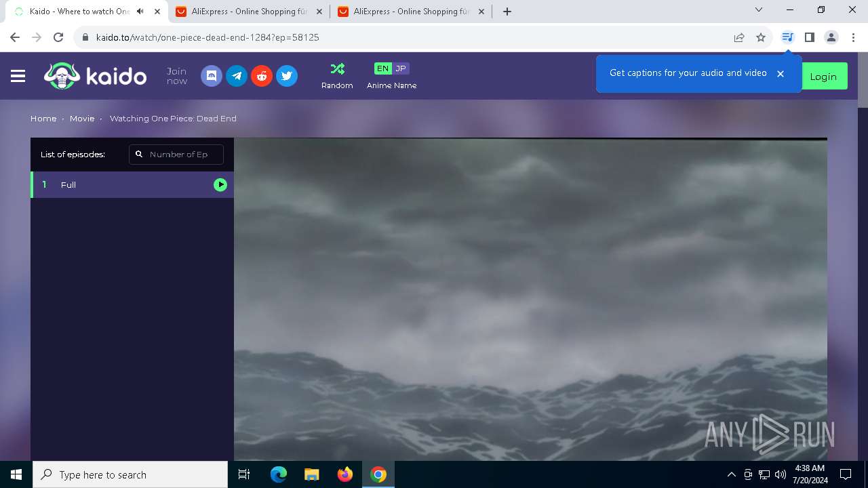
Task: Open the clock and date
Action: (x=811, y=474)
